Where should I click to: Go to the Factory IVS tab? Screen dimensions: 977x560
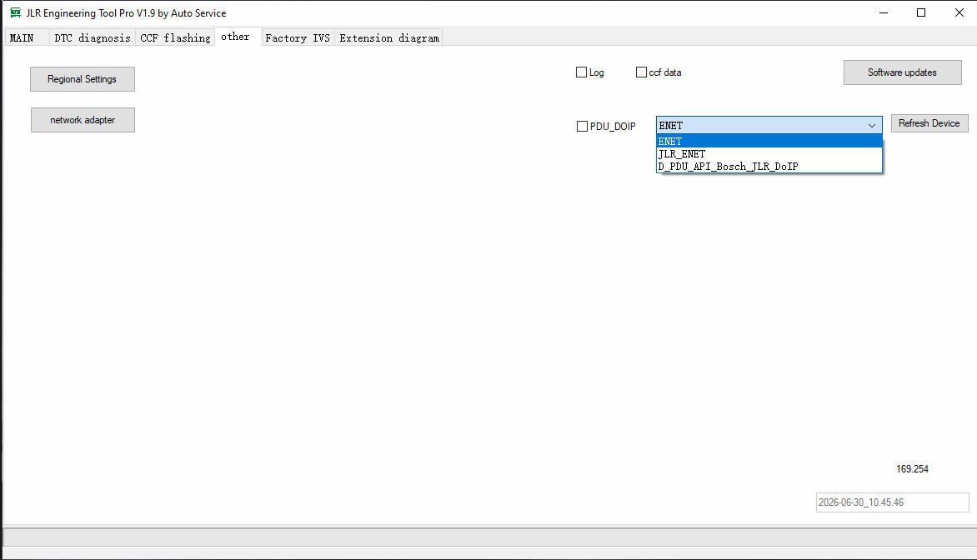click(298, 38)
